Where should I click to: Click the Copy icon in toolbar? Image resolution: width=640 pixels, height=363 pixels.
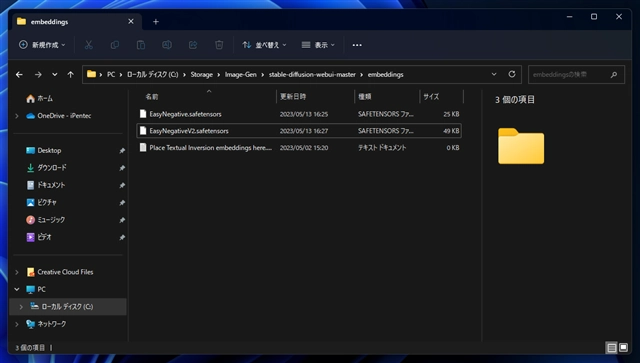115,45
